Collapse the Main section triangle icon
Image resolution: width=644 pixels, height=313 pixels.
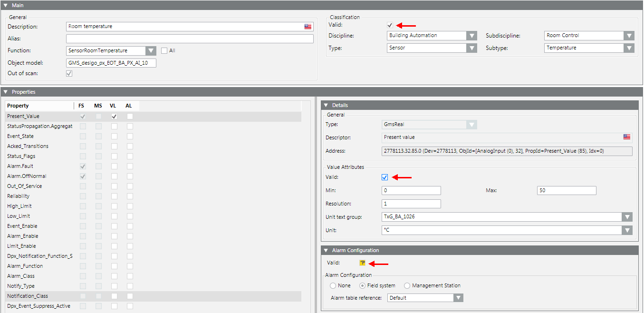5,5
